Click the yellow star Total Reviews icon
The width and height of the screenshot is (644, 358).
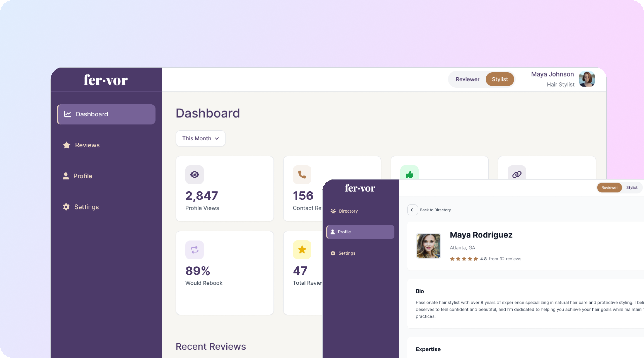click(x=302, y=250)
